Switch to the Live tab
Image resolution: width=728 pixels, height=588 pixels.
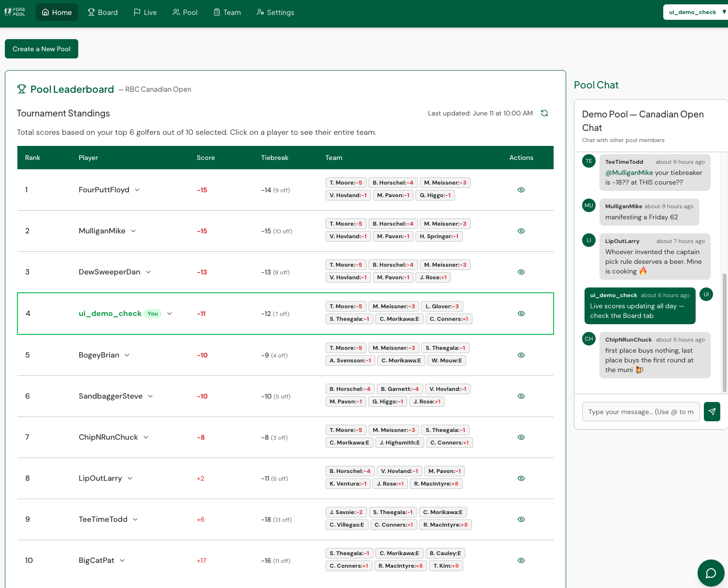[145, 12]
